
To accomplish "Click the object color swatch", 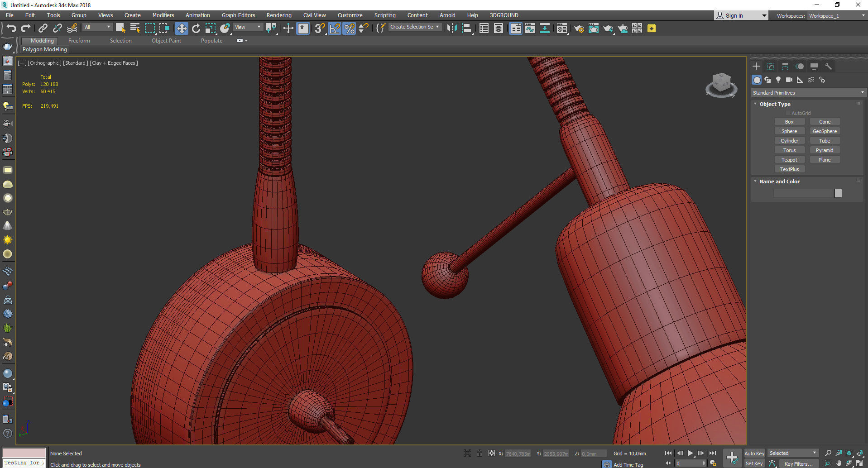I will pyautogui.click(x=838, y=193).
